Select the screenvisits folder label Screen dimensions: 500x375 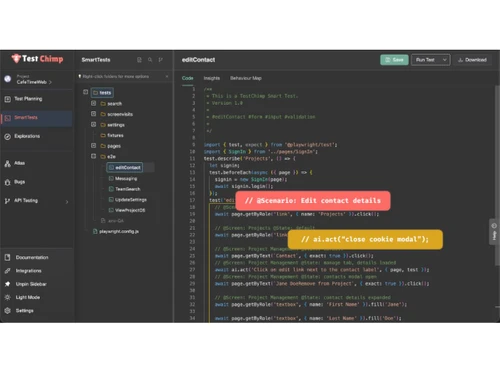coord(120,114)
